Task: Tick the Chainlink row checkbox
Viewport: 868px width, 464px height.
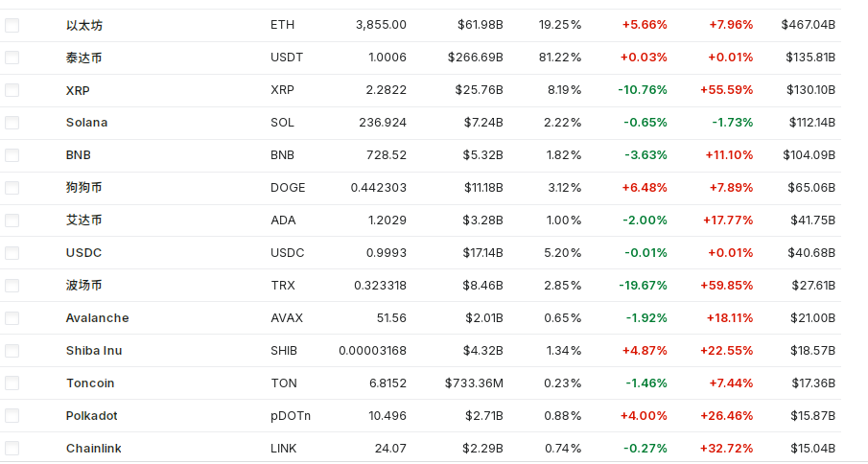Action: 12,448
